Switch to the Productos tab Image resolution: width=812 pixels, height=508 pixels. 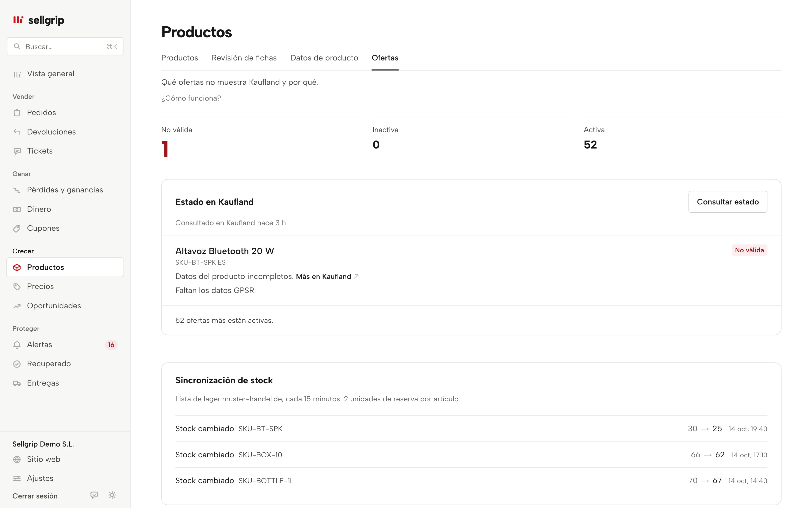pyautogui.click(x=179, y=58)
